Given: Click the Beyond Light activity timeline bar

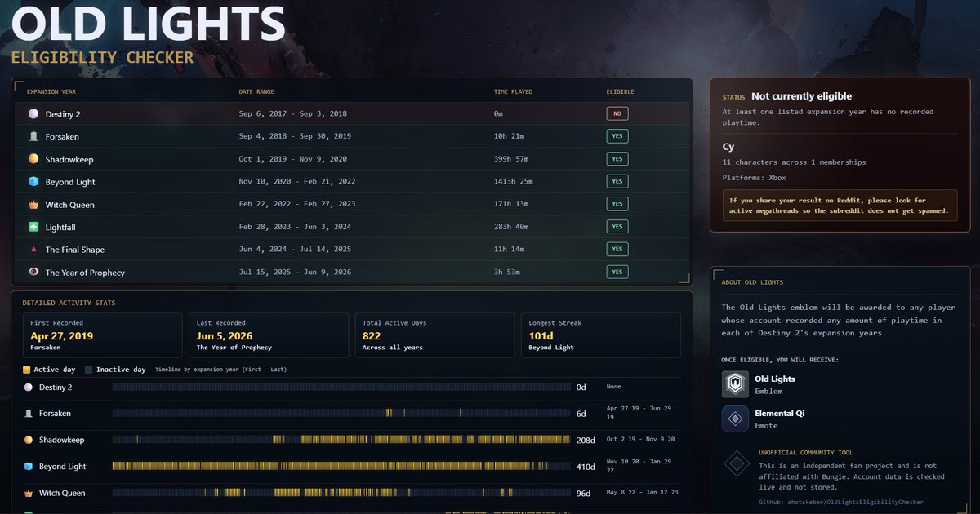Looking at the screenshot, I should [x=341, y=467].
